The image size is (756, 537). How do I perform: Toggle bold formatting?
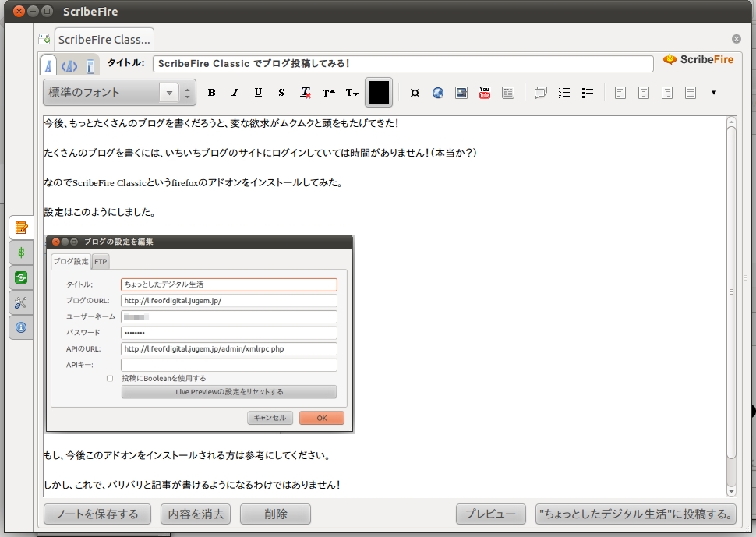(x=211, y=93)
